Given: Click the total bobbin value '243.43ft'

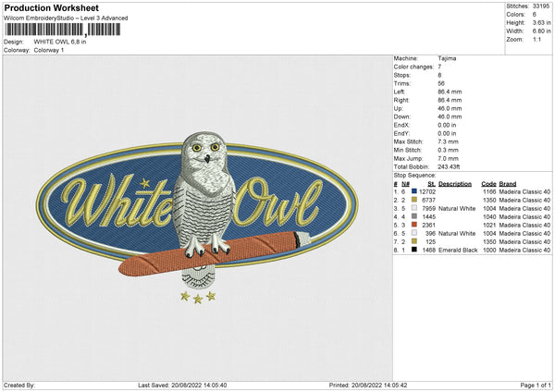Looking at the screenshot, I should 449,166.
